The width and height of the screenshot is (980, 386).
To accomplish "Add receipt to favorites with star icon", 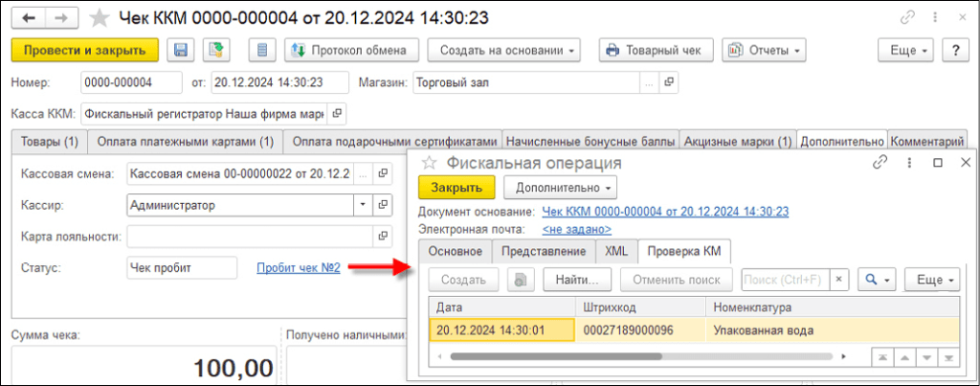I will tap(99, 17).
